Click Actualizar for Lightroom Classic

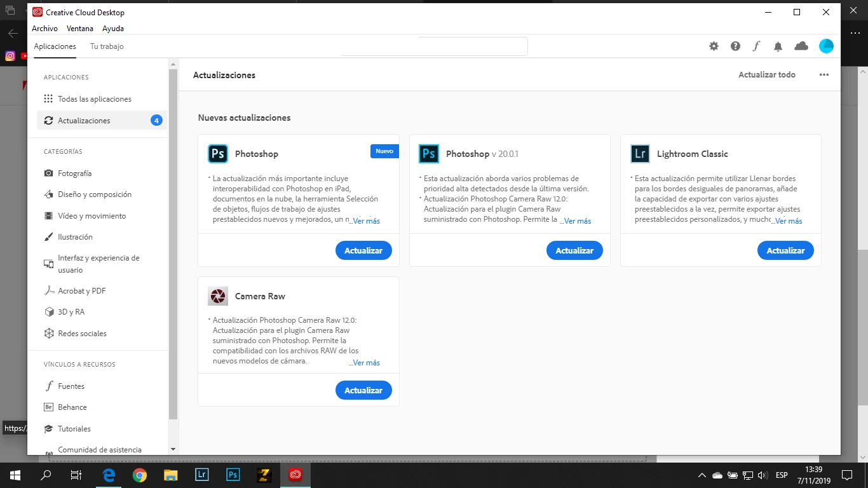point(785,250)
